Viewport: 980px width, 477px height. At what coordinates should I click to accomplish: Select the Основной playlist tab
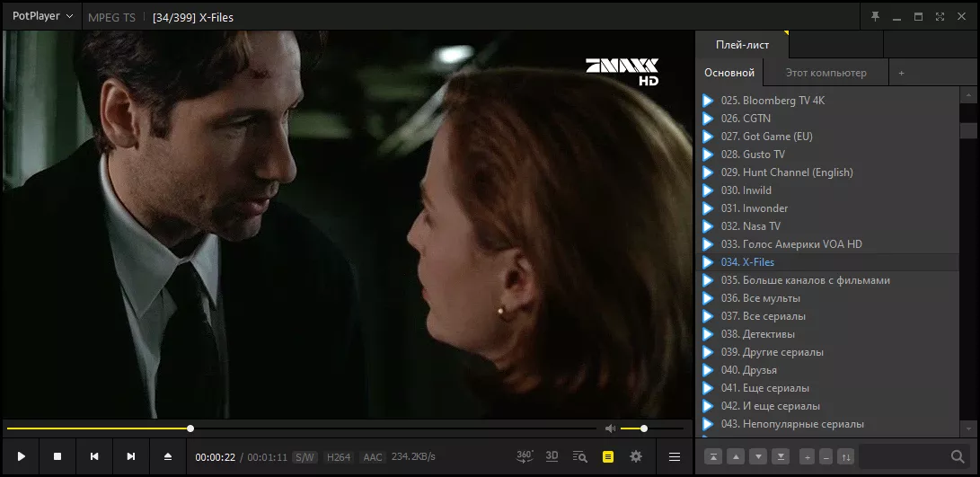click(729, 73)
